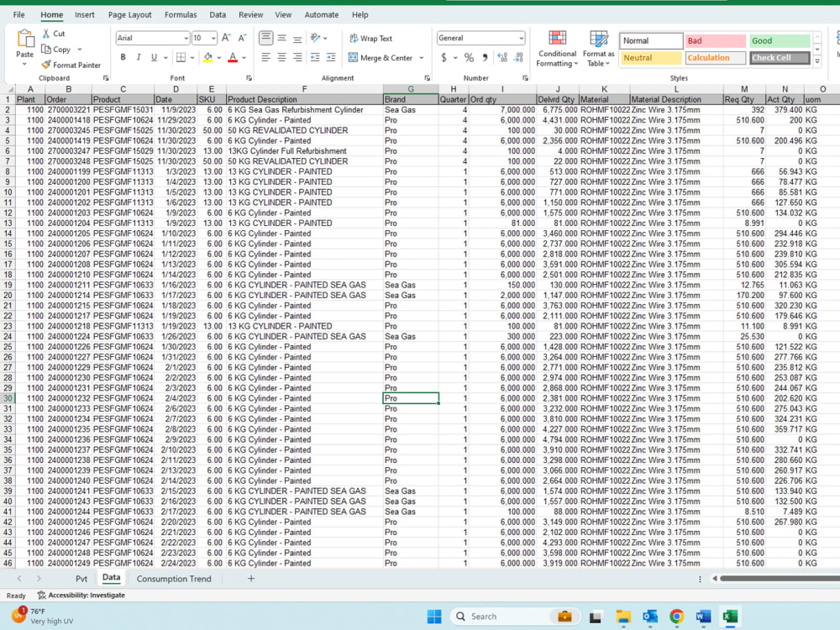The image size is (840, 630).
Task: Open the Consumption Trend sheet tab
Action: 174,579
